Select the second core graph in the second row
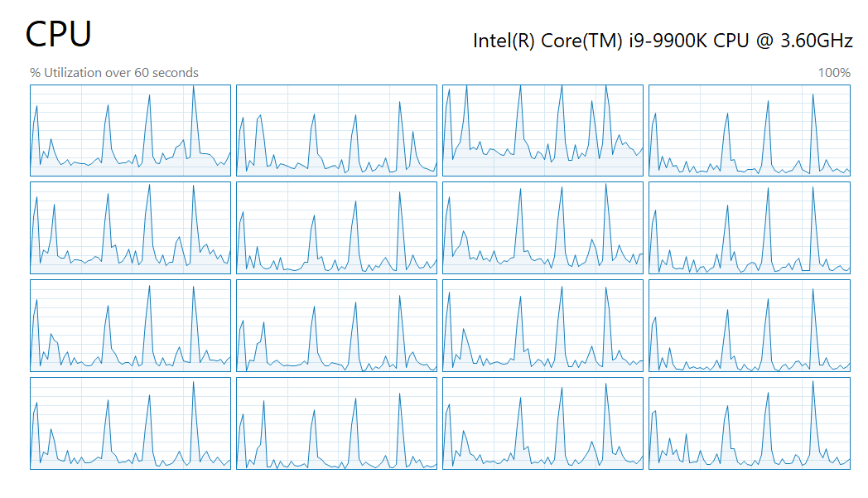This screenshot has height=498, width=868. (336, 228)
